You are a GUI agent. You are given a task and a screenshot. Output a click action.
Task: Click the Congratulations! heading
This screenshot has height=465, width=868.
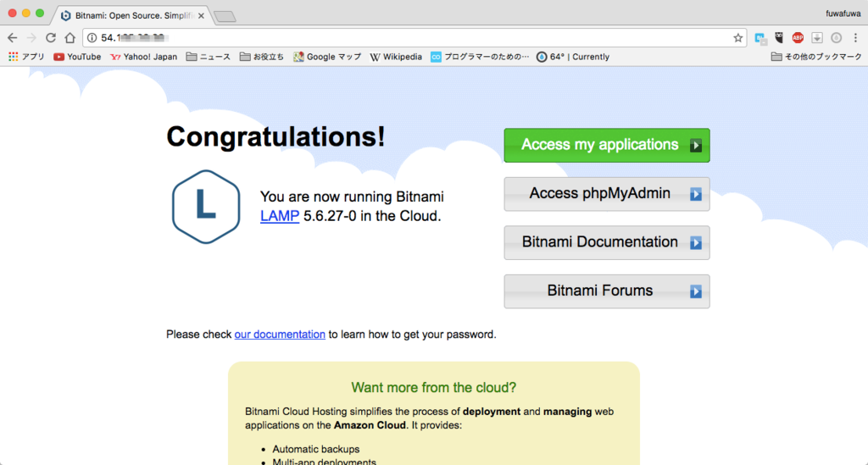(x=275, y=136)
